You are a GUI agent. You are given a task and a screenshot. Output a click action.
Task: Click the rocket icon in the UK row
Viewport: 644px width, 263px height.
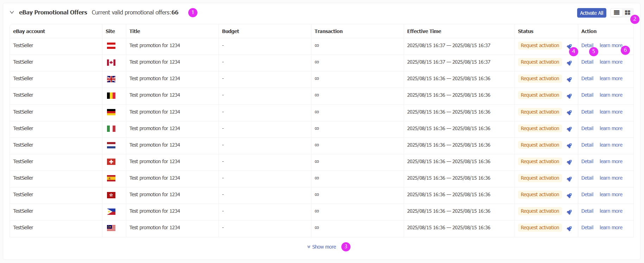click(x=569, y=79)
